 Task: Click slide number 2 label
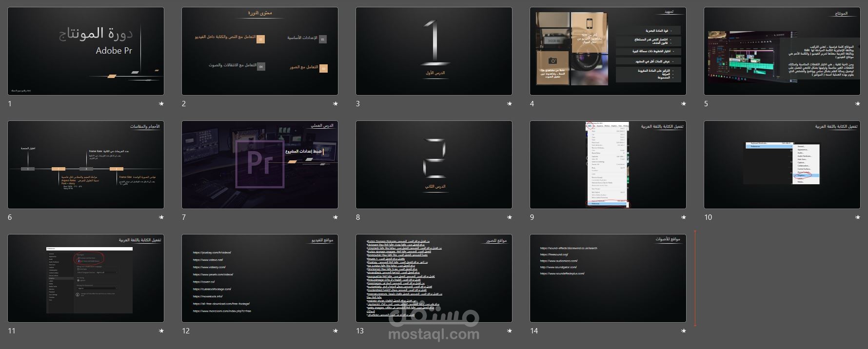point(184,104)
